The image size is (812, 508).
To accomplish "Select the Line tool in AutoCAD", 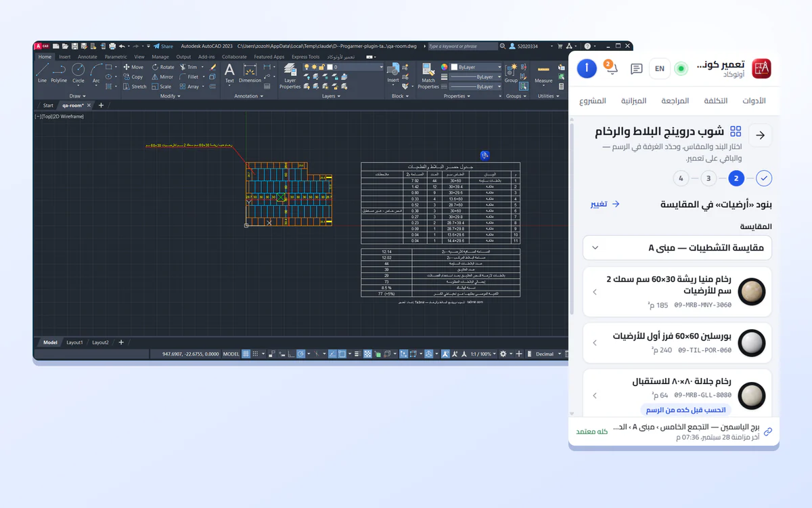I will tap(42, 72).
